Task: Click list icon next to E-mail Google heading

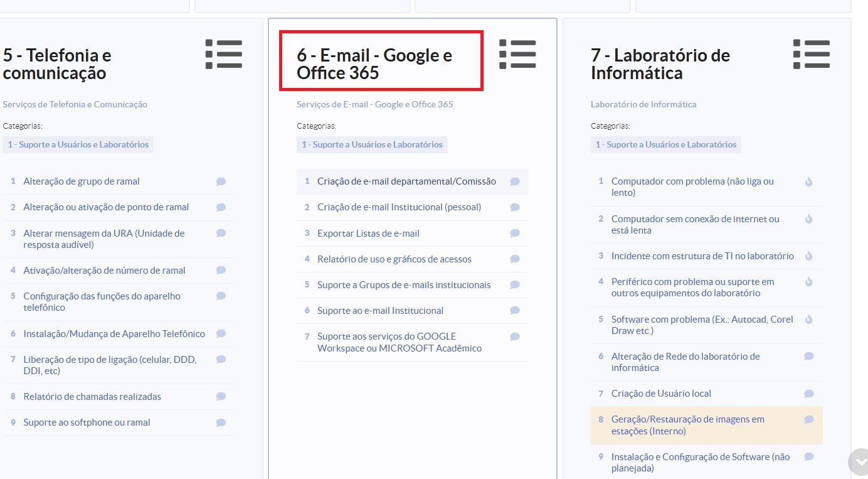Action: point(517,54)
